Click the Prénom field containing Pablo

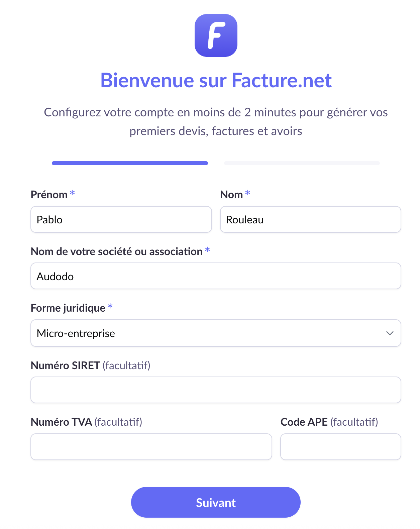(x=121, y=219)
